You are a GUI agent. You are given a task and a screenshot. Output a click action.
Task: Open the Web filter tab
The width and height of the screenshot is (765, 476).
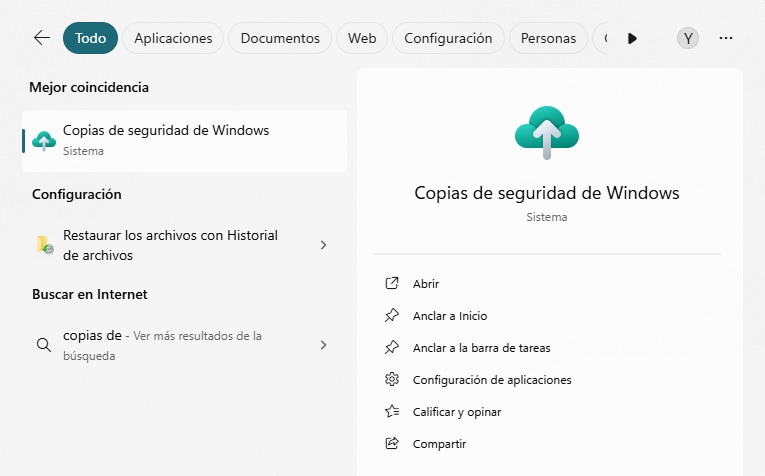click(362, 38)
